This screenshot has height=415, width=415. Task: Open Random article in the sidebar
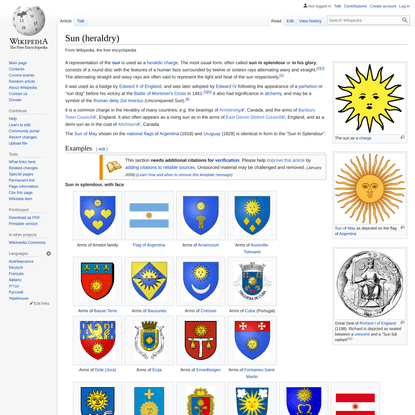coord(22,81)
